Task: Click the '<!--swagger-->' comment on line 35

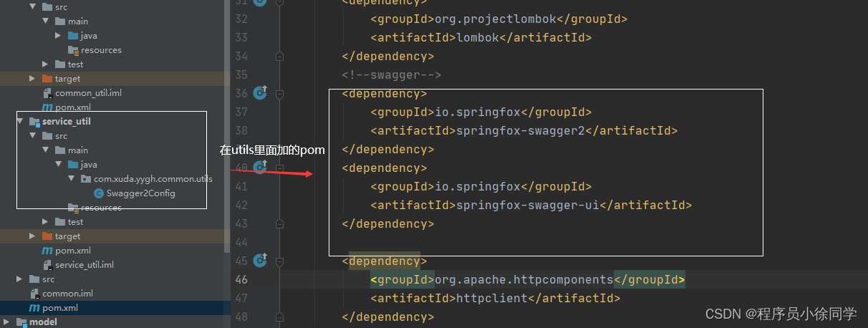Action: click(x=391, y=74)
